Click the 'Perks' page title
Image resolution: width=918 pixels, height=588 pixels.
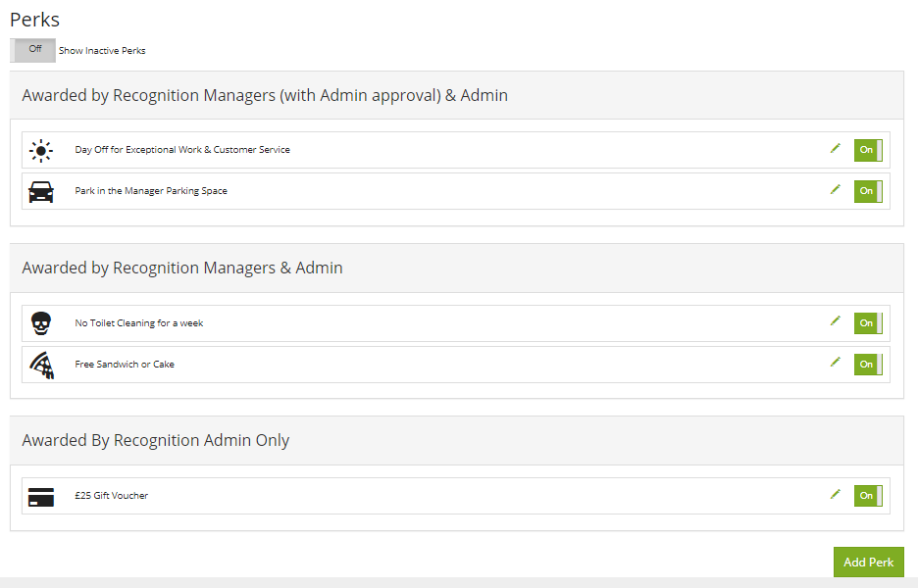[34, 20]
